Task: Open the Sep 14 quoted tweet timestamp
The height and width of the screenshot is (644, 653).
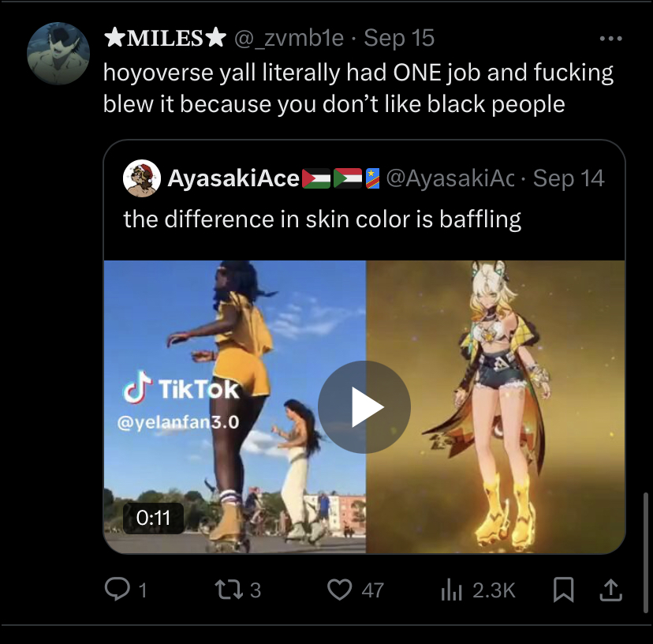Action: point(568,179)
